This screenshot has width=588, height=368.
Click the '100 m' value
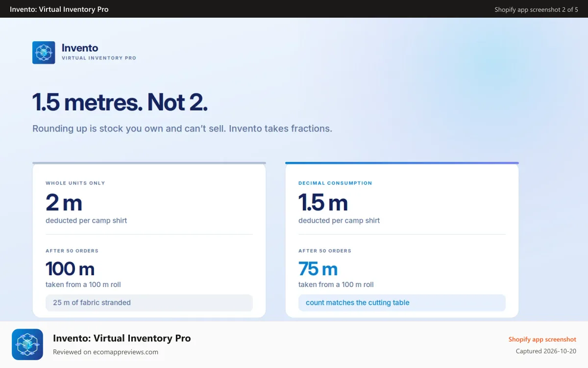pyautogui.click(x=70, y=269)
